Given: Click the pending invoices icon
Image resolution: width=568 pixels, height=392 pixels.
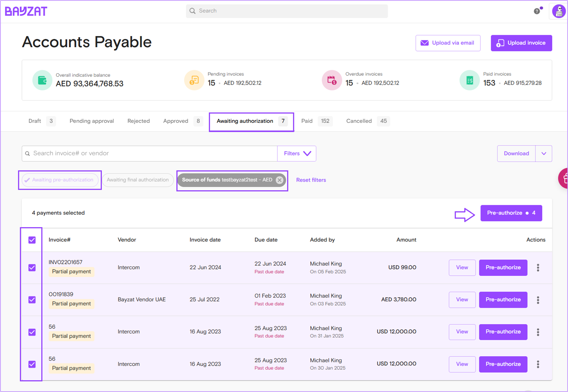Looking at the screenshot, I should tap(194, 80).
